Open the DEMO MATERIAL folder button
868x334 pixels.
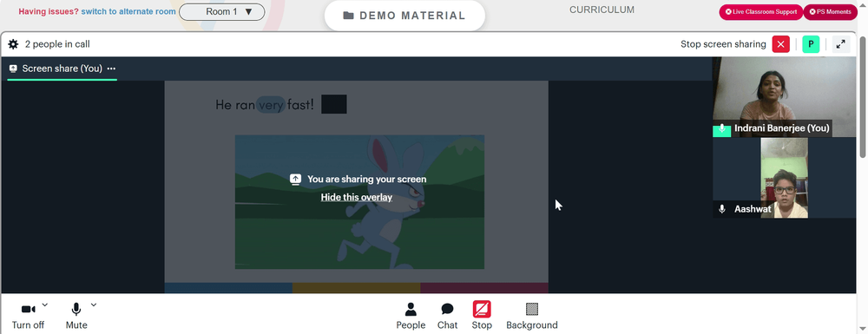click(x=404, y=16)
